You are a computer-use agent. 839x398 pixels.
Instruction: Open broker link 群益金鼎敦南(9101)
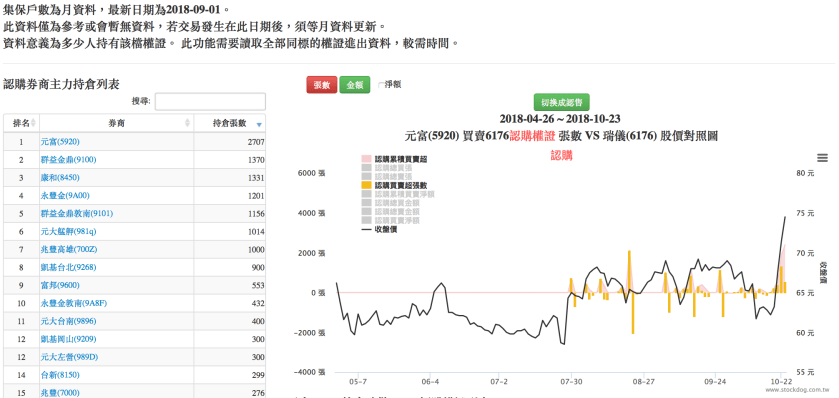coord(77,213)
